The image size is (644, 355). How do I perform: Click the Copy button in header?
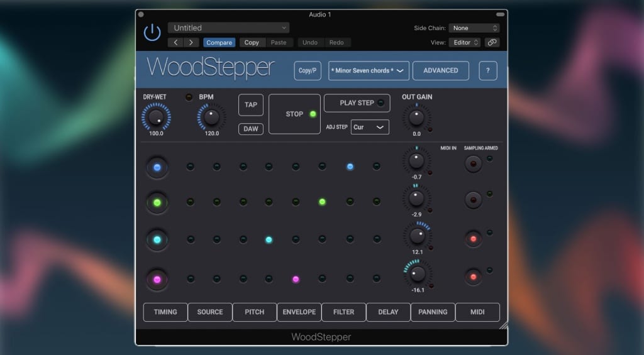pyautogui.click(x=252, y=42)
